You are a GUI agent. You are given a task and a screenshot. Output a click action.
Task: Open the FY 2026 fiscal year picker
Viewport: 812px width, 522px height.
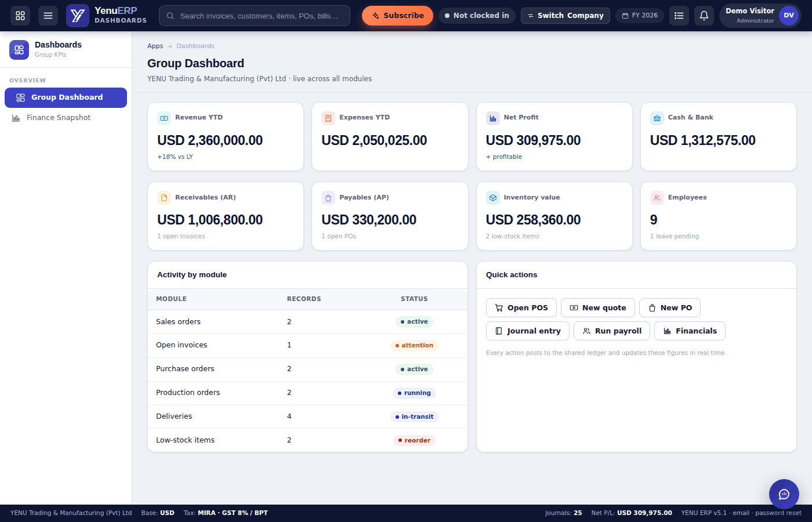pyautogui.click(x=640, y=16)
